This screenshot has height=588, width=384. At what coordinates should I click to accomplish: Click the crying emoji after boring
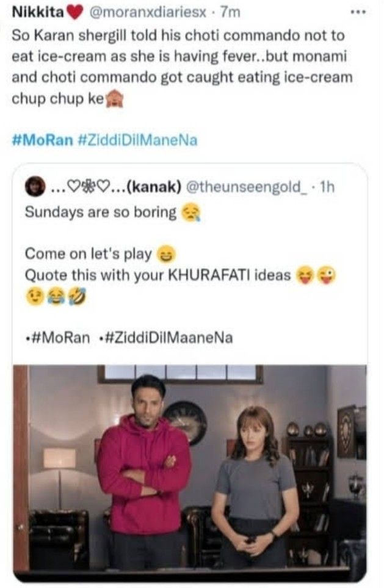191,213
